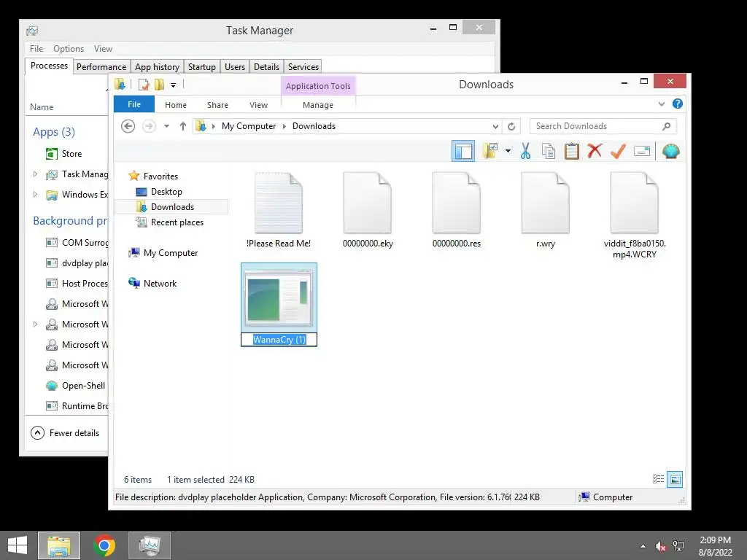Open the Customize Quick Access Toolbar dropdown
747x560 pixels.
pyautogui.click(x=174, y=85)
